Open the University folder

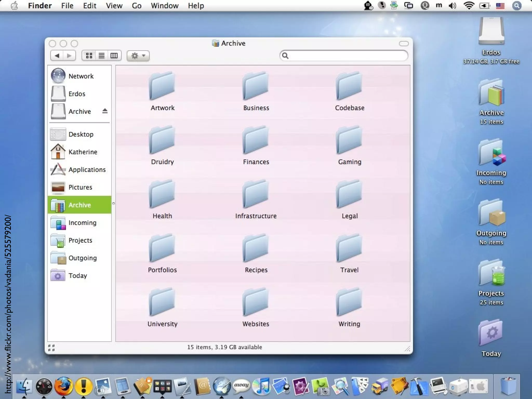[162, 303]
